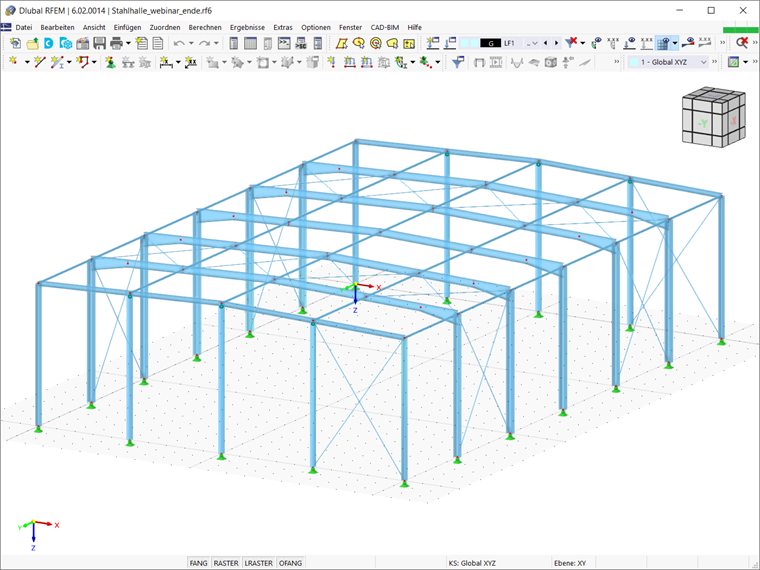The width and height of the screenshot is (760, 570).
Task: Open the Berechnen menu
Action: pos(205,28)
